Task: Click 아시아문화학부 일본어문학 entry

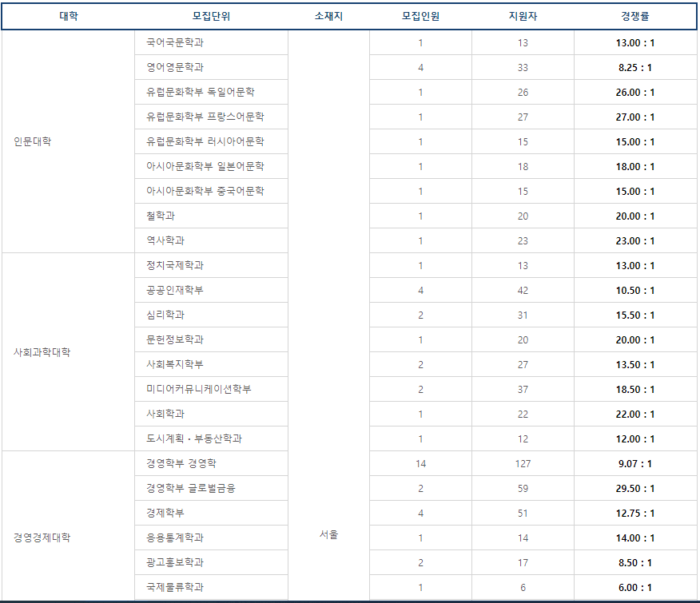Action: click(x=205, y=166)
